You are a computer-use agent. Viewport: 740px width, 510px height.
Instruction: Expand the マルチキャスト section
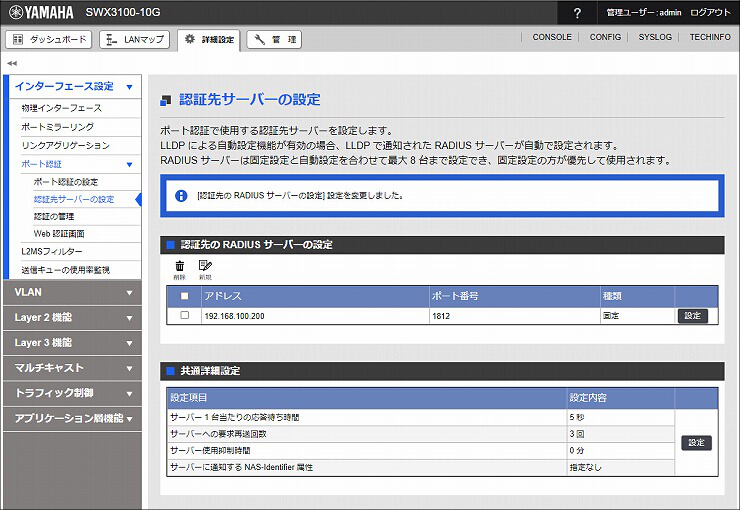point(72,368)
